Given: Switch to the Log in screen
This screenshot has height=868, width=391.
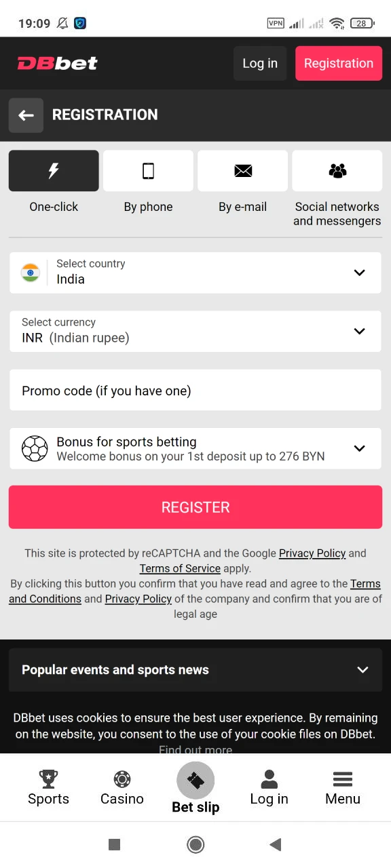Looking at the screenshot, I should (260, 63).
